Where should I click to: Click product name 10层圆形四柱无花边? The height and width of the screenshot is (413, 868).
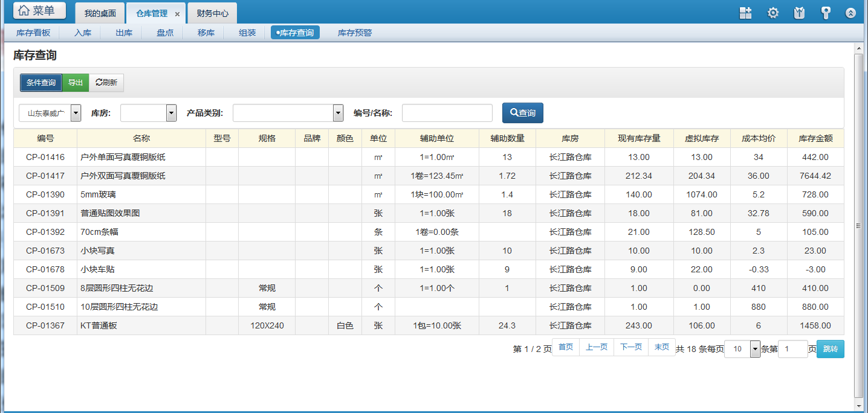pos(119,307)
